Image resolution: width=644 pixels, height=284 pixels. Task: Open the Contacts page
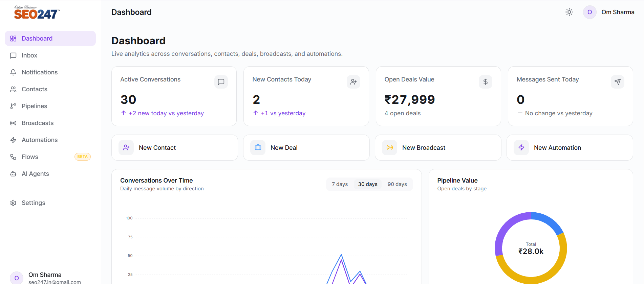pos(50,89)
